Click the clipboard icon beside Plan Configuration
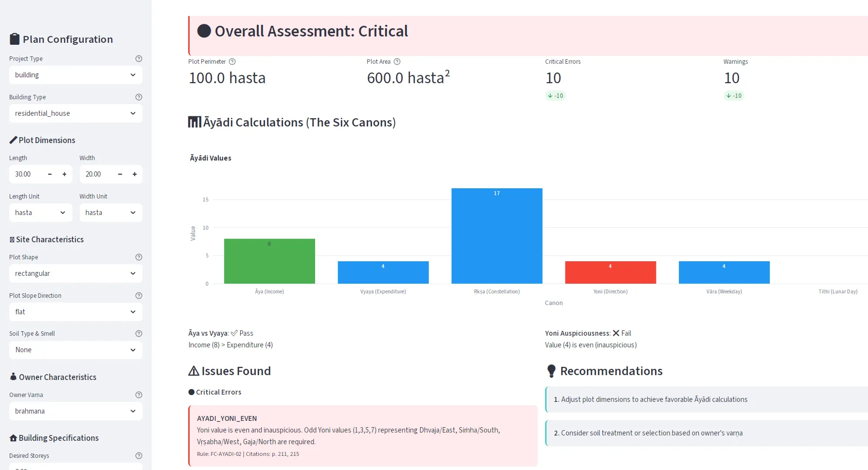 15,39
